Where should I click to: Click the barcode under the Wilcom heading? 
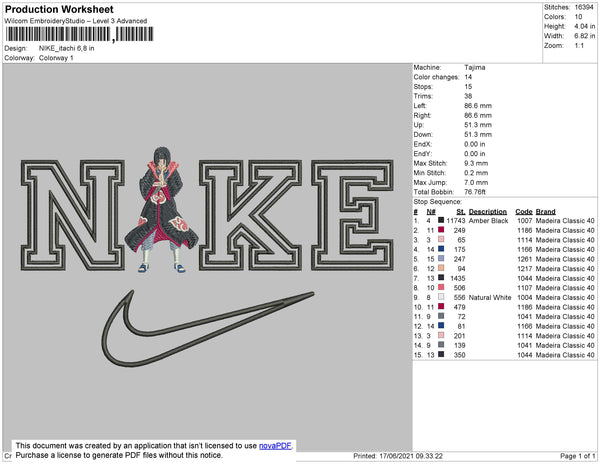[x=80, y=34]
